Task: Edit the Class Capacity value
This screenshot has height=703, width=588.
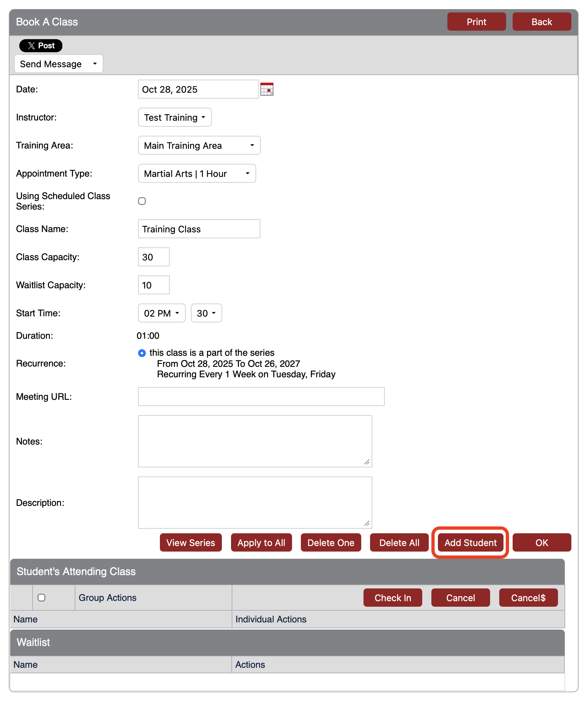Action: click(x=153, y=257)
